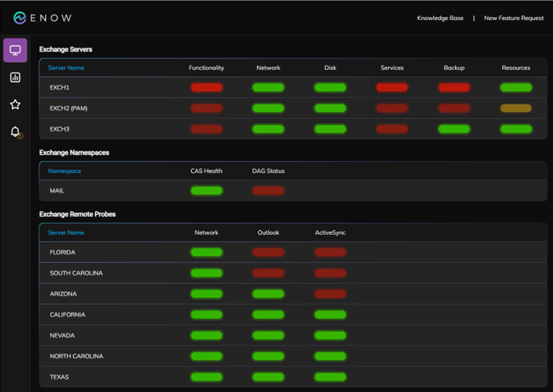This screenshot has height=392, width=553.
Task: Click MAIL DAG Status red indicator
Action: click(x=268, y=190)
